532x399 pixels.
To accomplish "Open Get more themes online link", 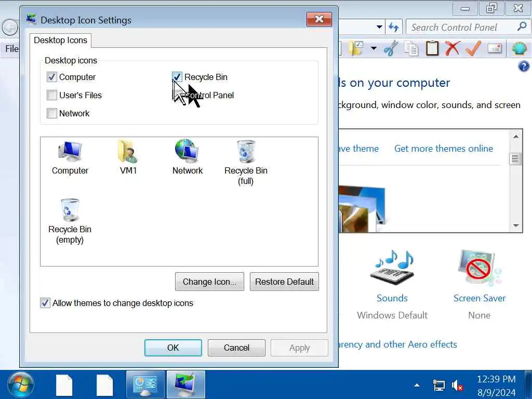I will pos(444,148).
